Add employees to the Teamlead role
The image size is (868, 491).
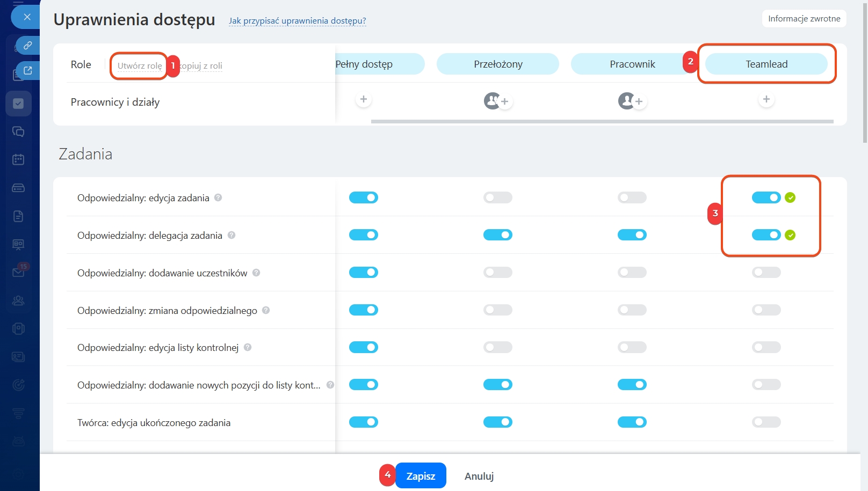pos(766,99)
